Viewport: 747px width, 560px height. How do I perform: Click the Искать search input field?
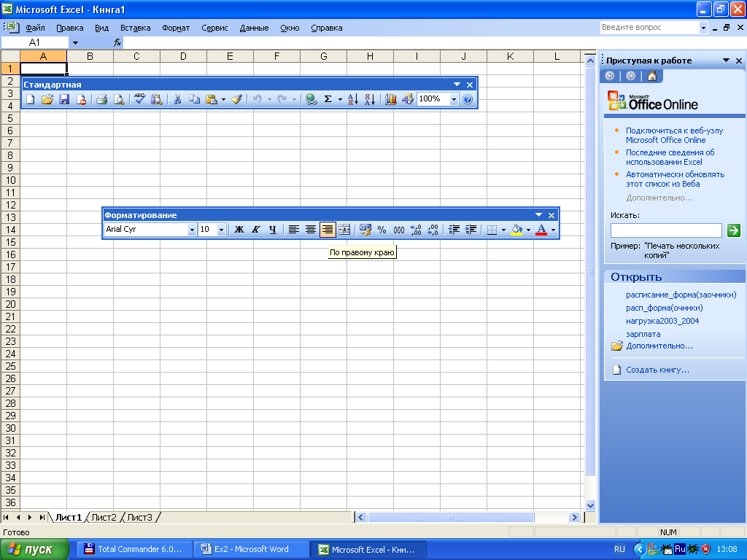point(666,230)
